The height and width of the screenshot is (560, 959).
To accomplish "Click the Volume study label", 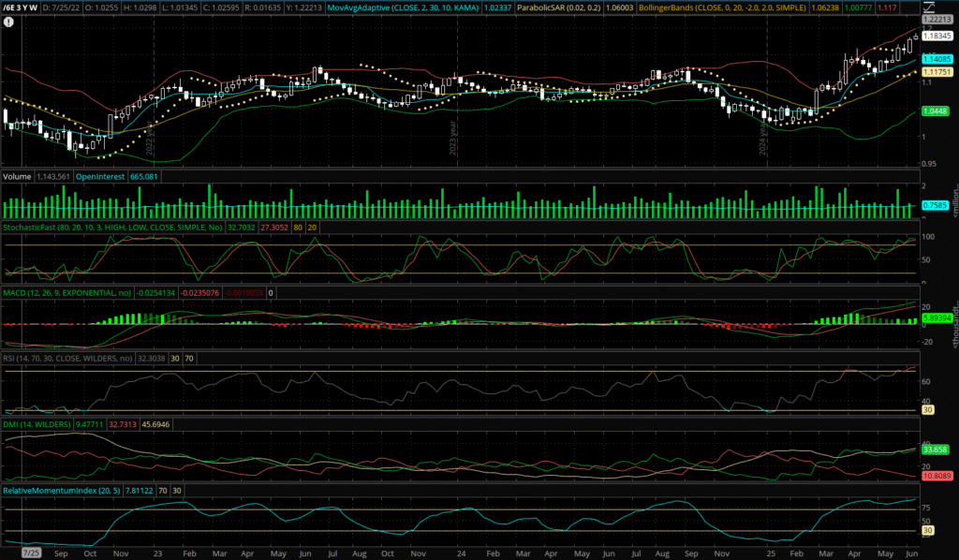I will pos(17,177).
